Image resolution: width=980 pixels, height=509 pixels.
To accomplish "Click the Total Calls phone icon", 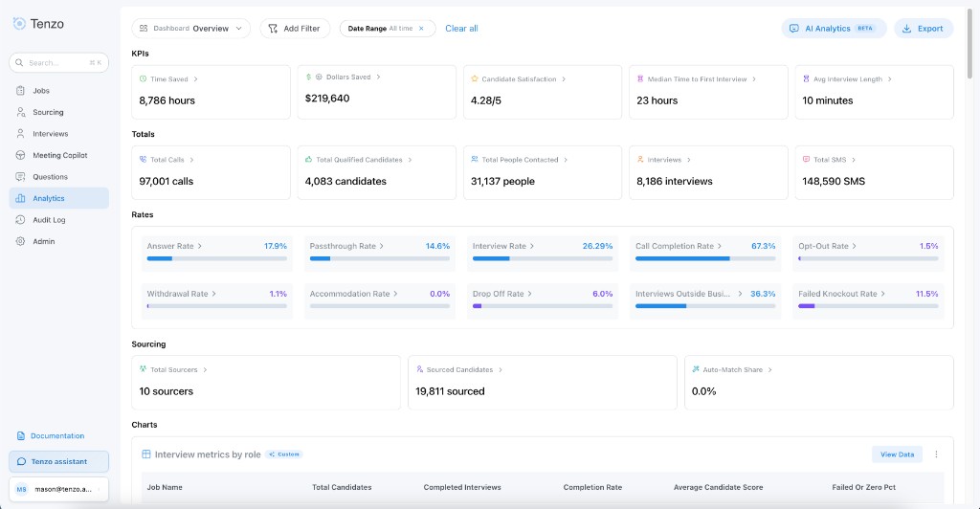I will [144, 159].
